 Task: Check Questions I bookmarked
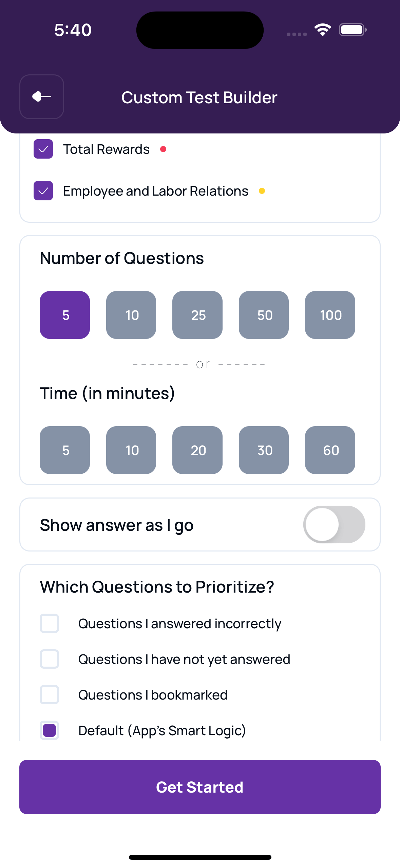coord(50,694)
